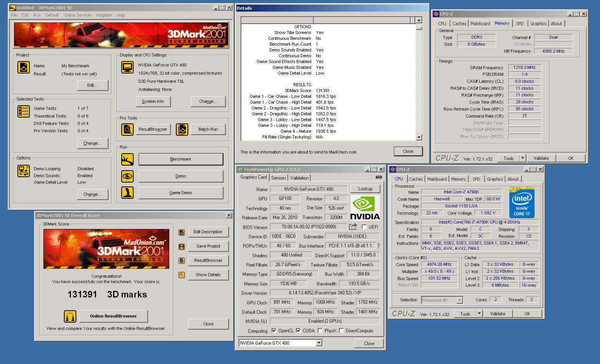Click the System Info button
Screen dimensions: 600x364
pyautogui.click(x=153, y=102)
